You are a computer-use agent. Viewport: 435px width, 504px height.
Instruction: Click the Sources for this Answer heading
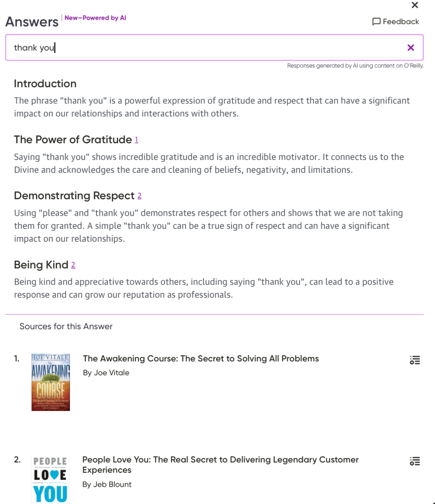point(66,327)
